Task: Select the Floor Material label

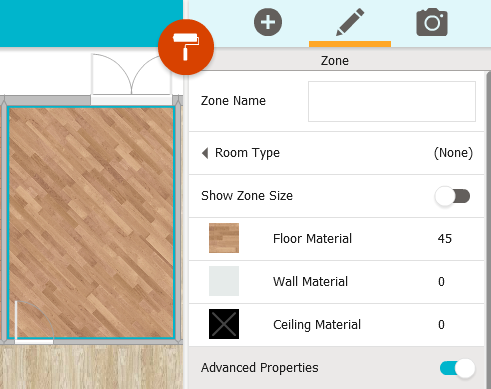Action: [312, 239]
